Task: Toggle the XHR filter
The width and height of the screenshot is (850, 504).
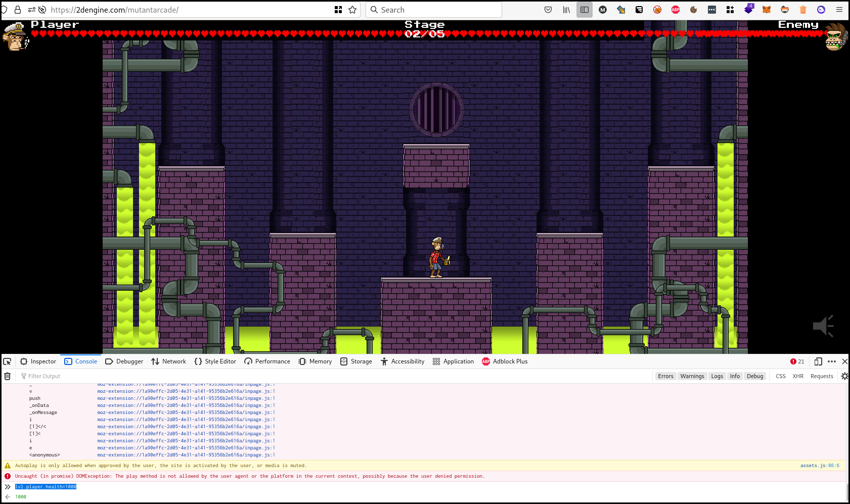Action: (x=798, y=376)
